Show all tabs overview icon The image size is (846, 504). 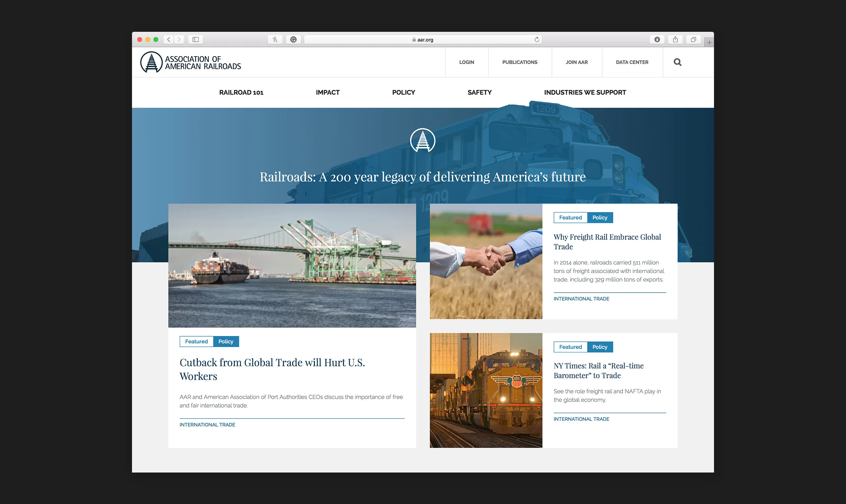pyautogui.click(x=693, y=39)
